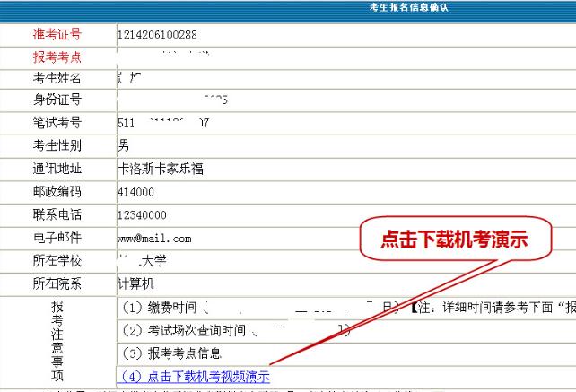576x392 pixels.
Task: Click the 考生姓名 label cell
Action: (57, 79)
